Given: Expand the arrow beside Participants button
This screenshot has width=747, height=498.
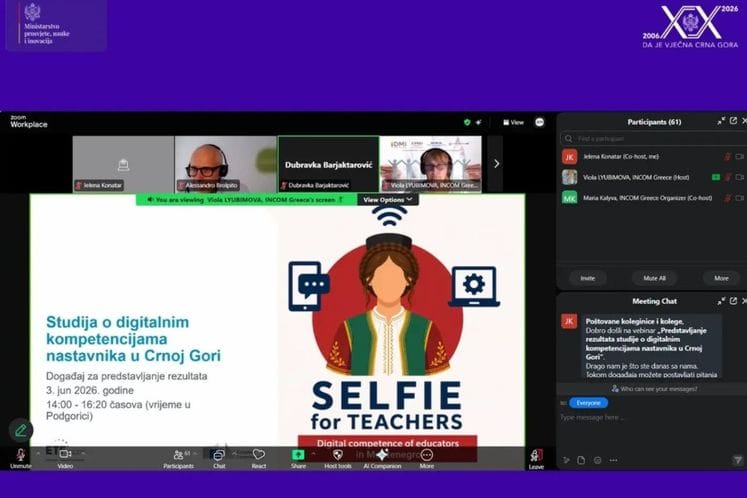Looking at the screenshot, I should click(x=196, y=454).
